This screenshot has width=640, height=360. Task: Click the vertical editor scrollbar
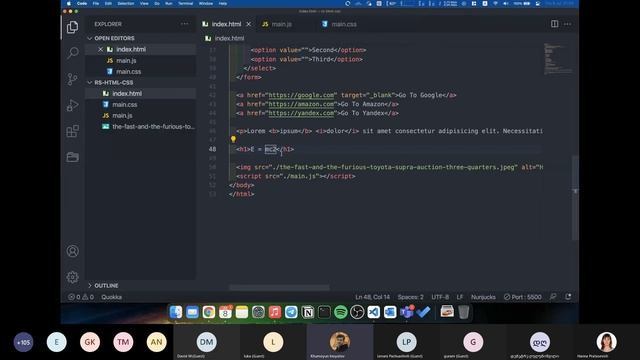(575, 198)
